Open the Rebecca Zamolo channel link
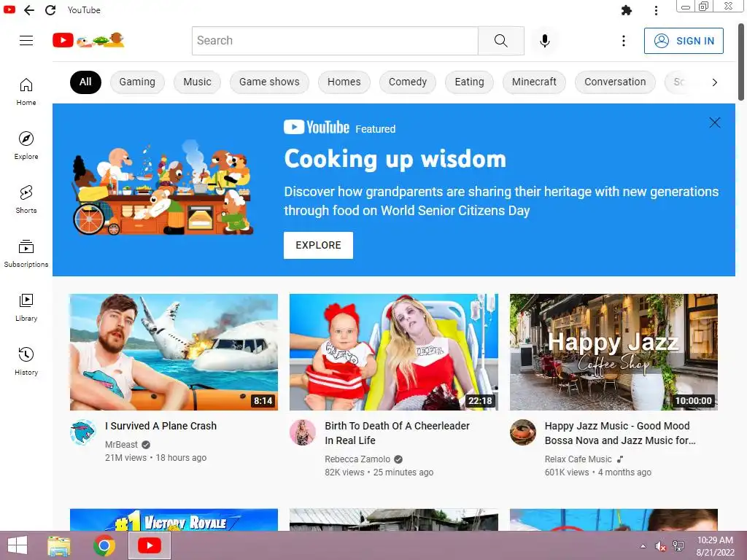Image resolution: width=747 pixels, height=560 pixels. click(x=357, y=459)
